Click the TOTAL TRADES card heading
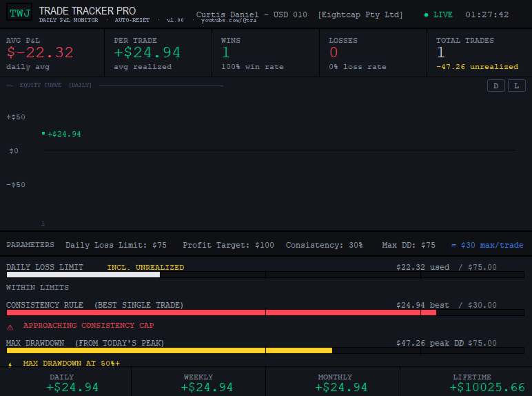 [x=465, y=41]
